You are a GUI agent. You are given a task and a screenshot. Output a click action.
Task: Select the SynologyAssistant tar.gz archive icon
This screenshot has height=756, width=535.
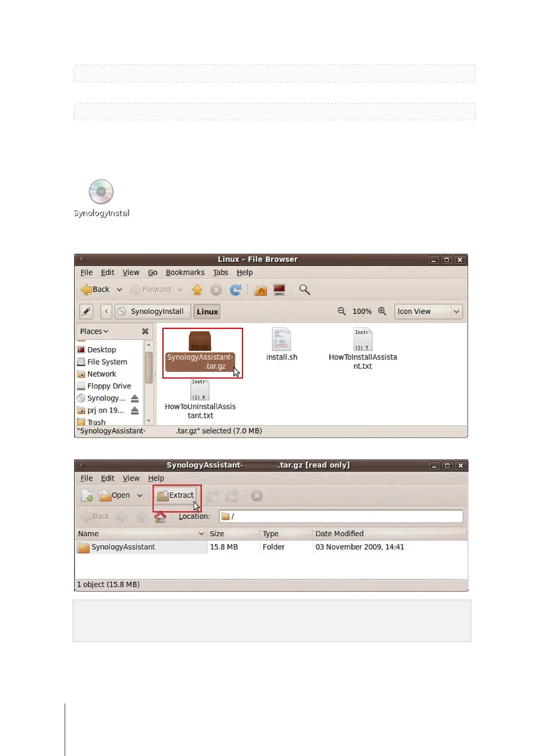tap(200, 351)
